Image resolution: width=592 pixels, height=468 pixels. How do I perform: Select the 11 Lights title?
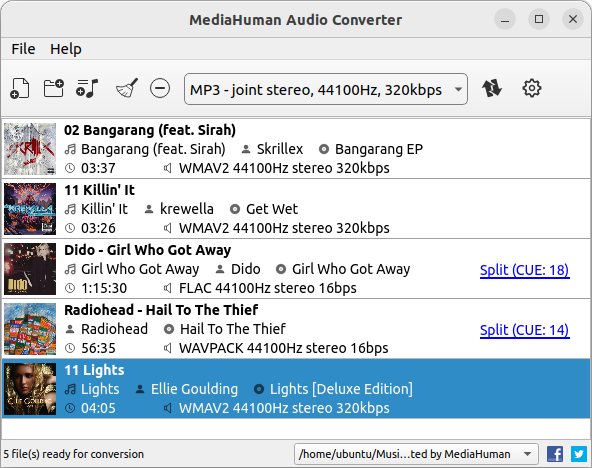94,370
